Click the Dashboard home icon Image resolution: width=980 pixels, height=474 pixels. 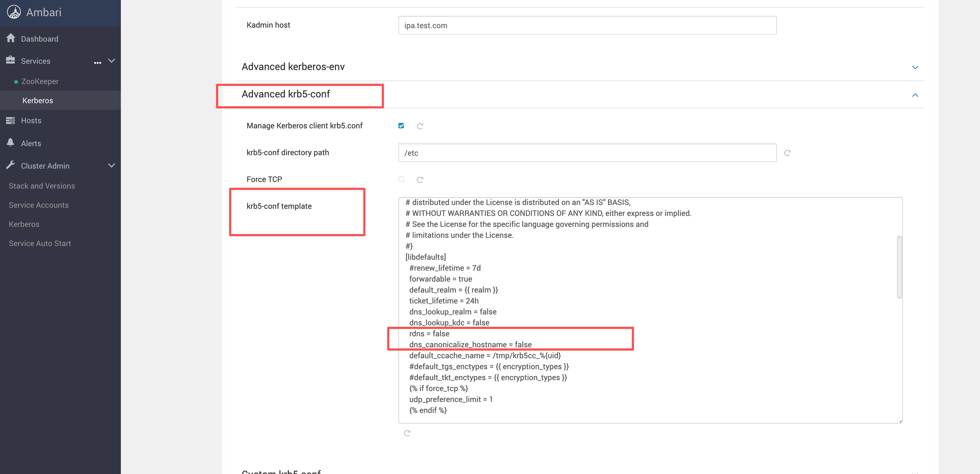(x=11, y=38)
